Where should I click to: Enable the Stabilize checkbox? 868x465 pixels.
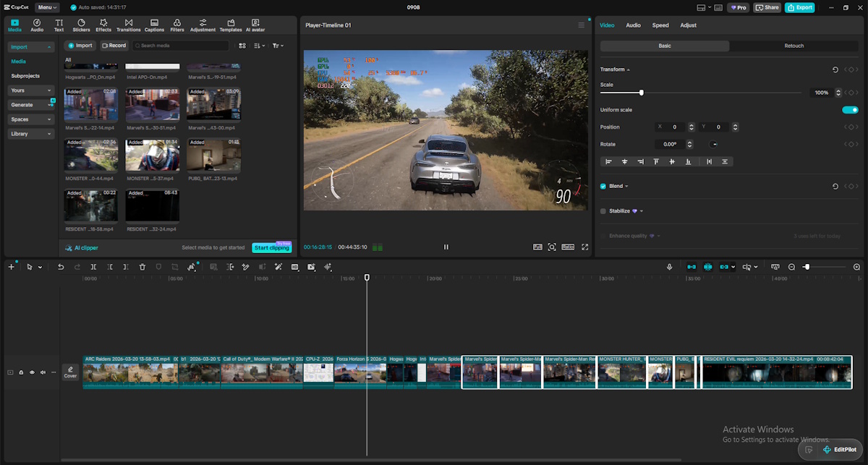(603, 211)
